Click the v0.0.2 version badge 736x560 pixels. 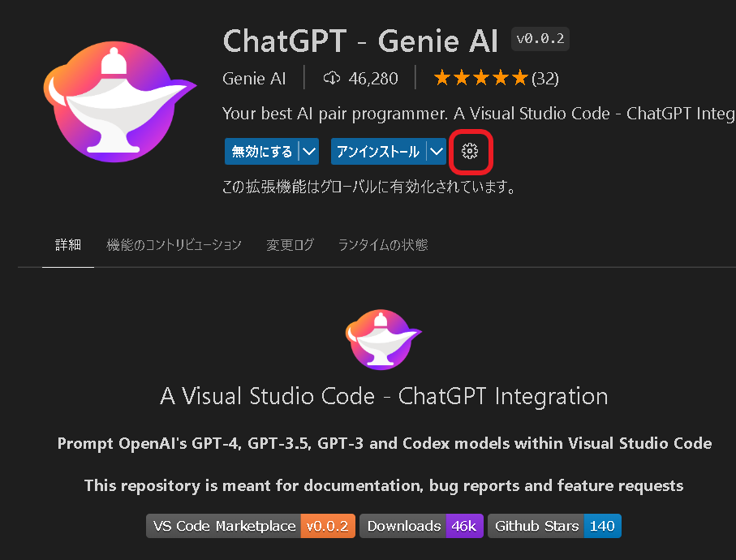540,38
